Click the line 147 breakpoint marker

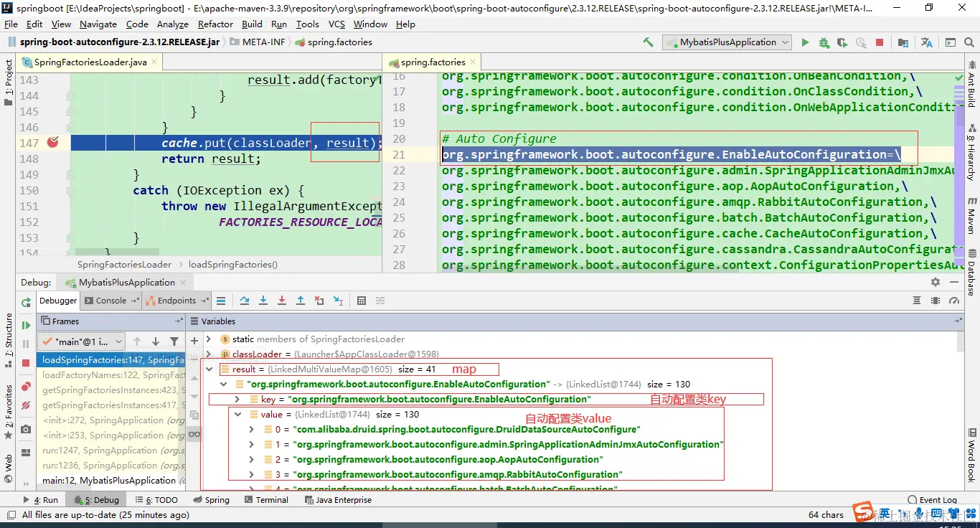(x=52, y=142)
